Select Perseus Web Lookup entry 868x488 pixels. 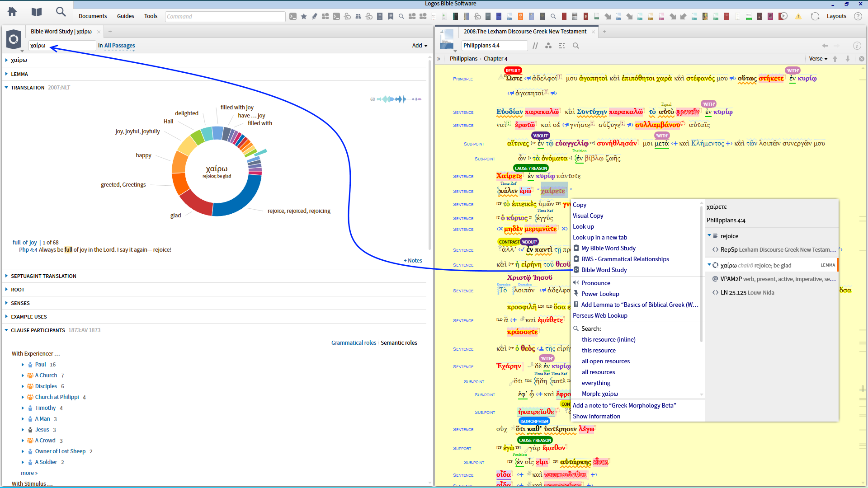click(600, 315)
